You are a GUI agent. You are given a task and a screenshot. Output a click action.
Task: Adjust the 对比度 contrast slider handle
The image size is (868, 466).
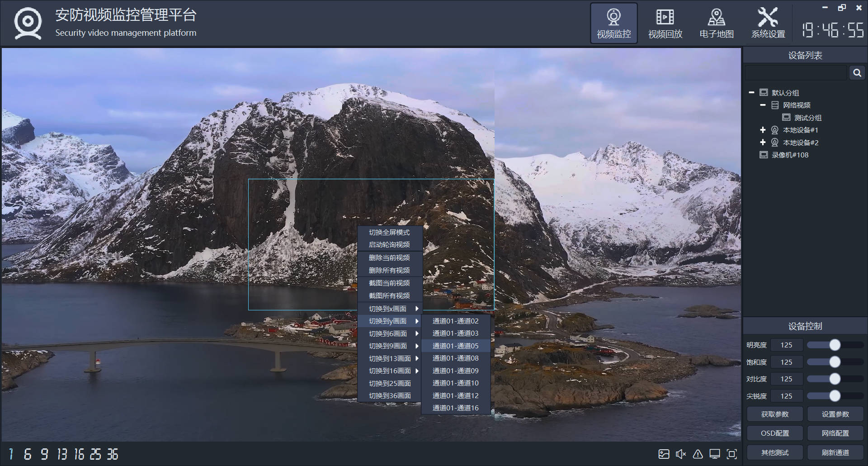coord(835,379)
